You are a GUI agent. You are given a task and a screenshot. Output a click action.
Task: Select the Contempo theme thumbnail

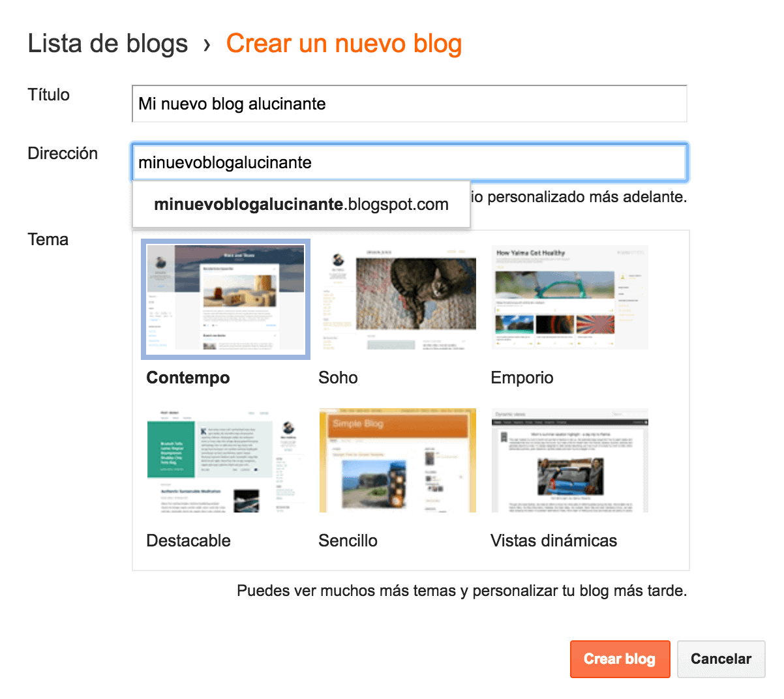pyautogui.click(x=225, y=297)
